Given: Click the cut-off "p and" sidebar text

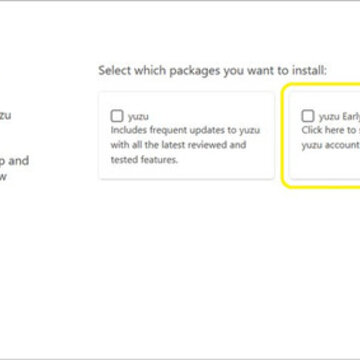Looking at the screenshot, I should pyautogui.click(x=14, y=161).
